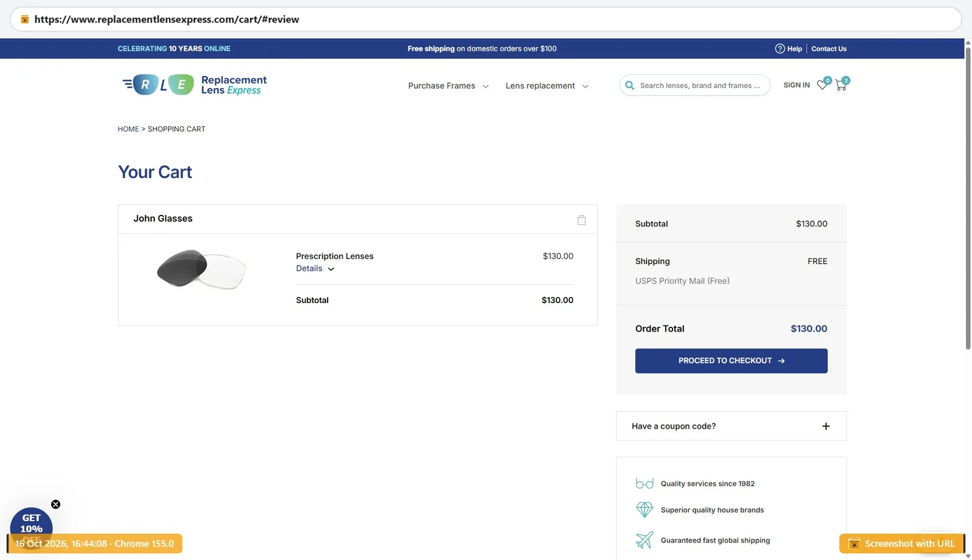Click Free shipping on domestic orders banner

point(482,49)
